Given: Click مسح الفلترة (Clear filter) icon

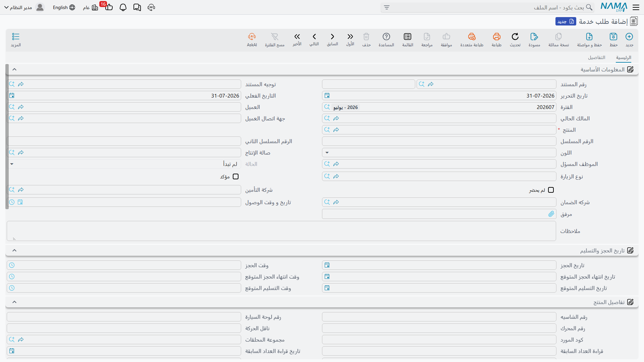Looking at the screenshot, I should 275,37.
